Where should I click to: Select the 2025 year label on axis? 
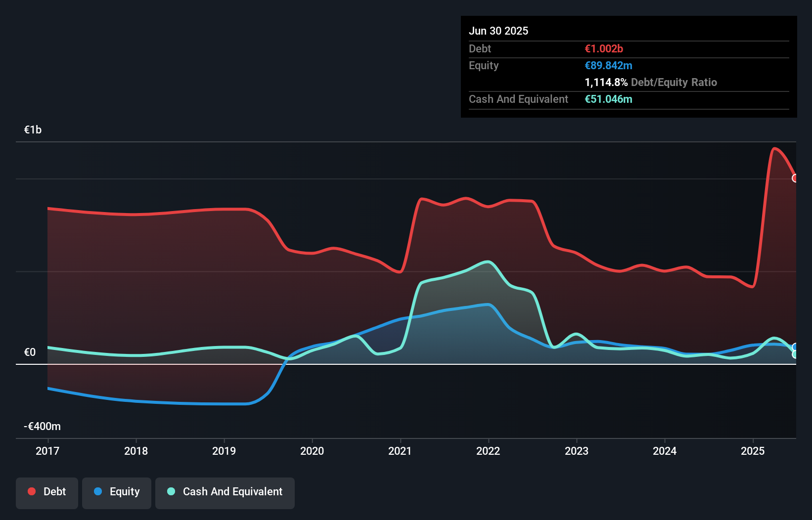(752, 451)
